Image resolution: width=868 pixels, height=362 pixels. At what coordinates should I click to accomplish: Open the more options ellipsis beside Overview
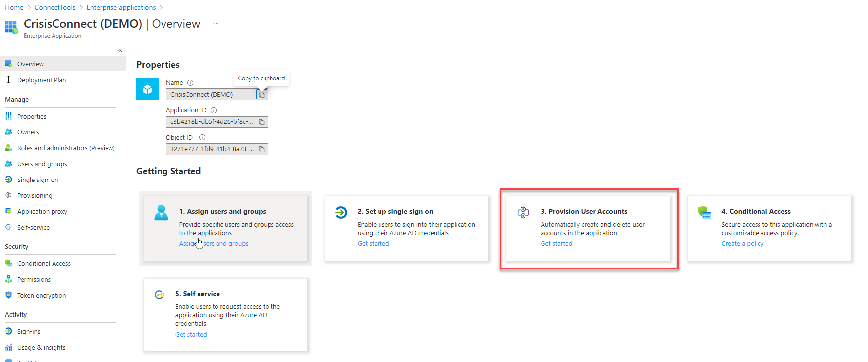(x=216, y=24)
